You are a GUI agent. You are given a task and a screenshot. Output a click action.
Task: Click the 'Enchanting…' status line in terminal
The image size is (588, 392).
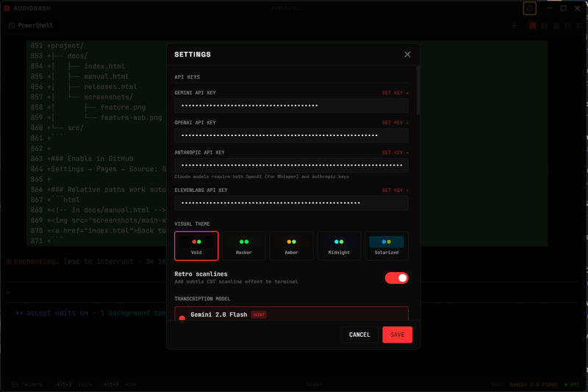[x=86, y=262]
